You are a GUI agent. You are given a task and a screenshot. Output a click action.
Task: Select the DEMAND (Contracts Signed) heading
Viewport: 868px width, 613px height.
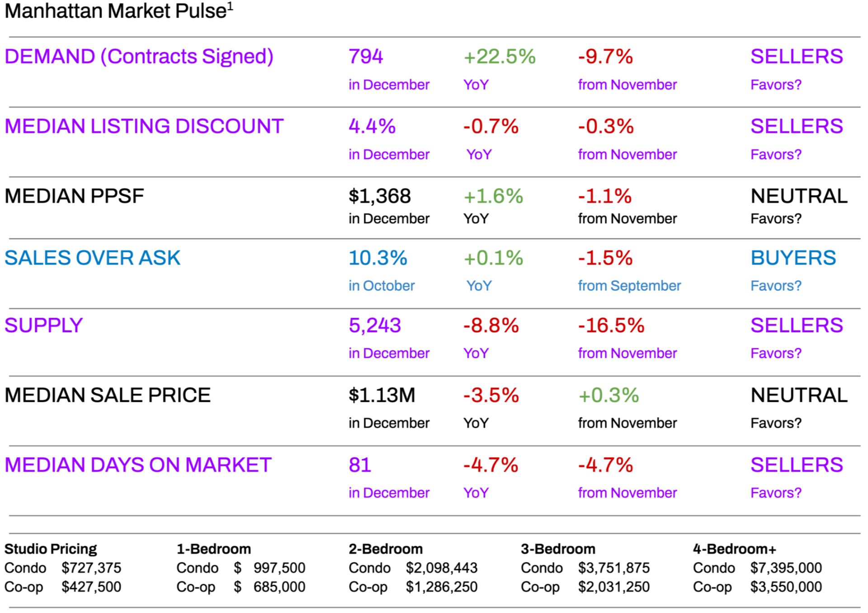pos(139,56)
